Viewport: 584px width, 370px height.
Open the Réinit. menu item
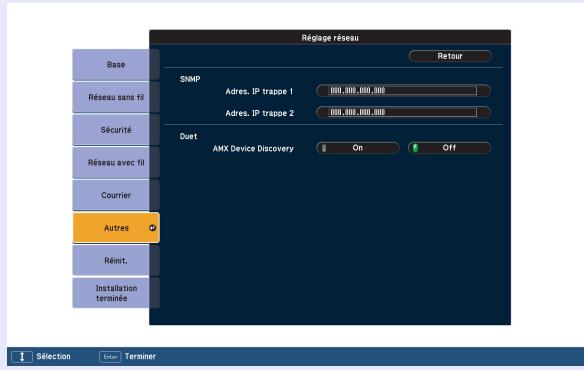pos(116,260)
